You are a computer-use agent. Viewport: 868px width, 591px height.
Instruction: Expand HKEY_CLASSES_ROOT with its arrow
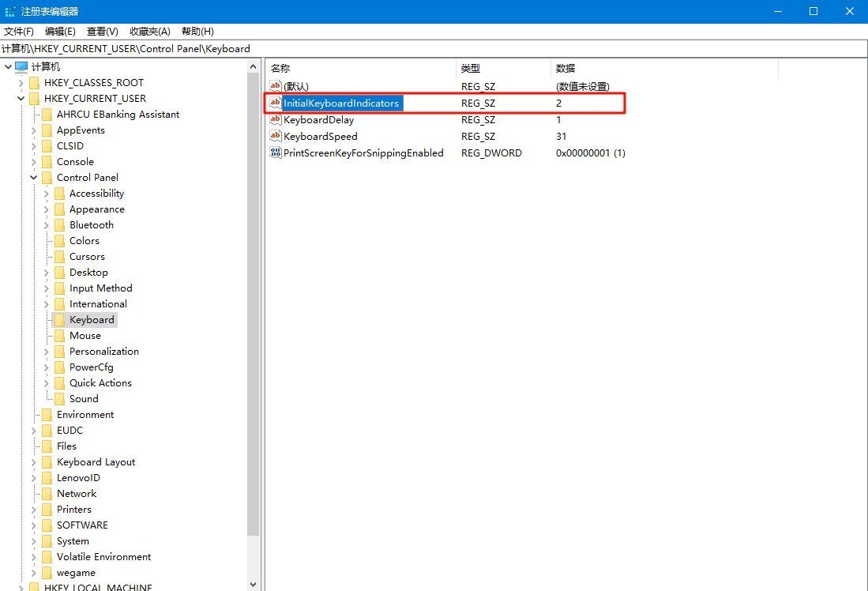point(21,83)
